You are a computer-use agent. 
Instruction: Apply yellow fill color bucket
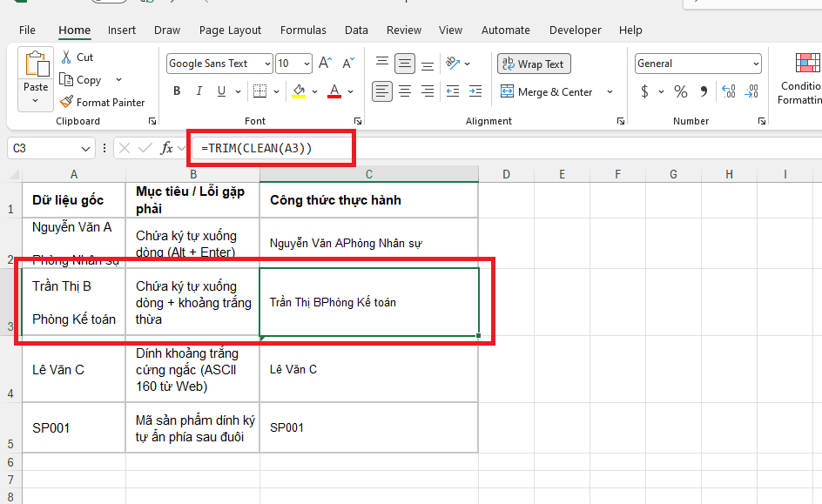pyautogui.click(x=299, y=91)
